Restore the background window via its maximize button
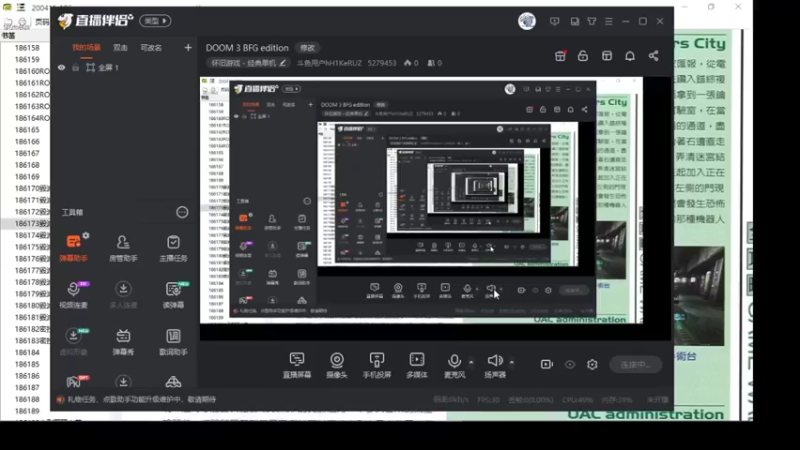The height and width of the screenshot is (450, 800). tap(711, 7)
